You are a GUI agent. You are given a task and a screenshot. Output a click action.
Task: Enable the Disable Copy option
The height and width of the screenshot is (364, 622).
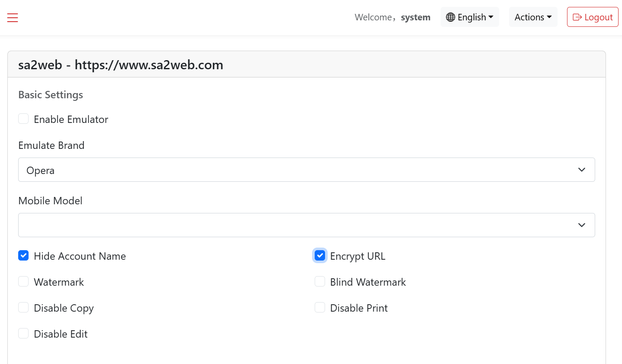23,307
